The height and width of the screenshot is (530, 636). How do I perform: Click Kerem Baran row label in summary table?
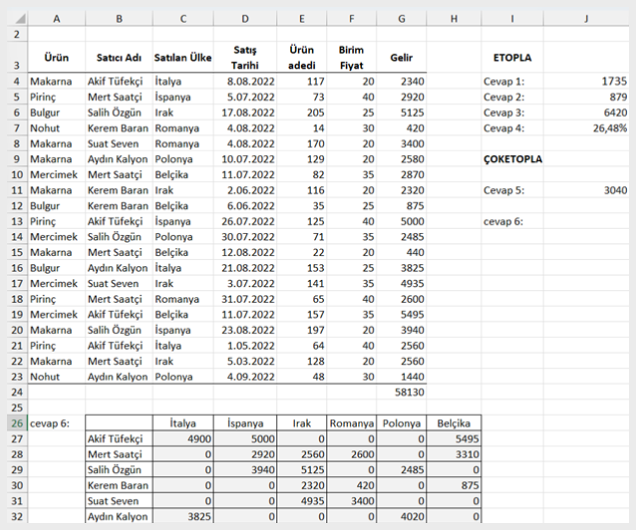click(x=119, y=485)
